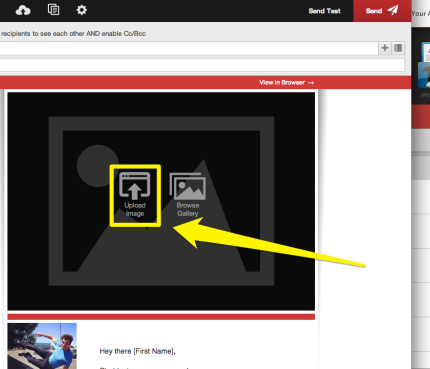Select the kicking man photo thumbnail
The width and height of the screenshot is (430, 369).
coord(42,346)
